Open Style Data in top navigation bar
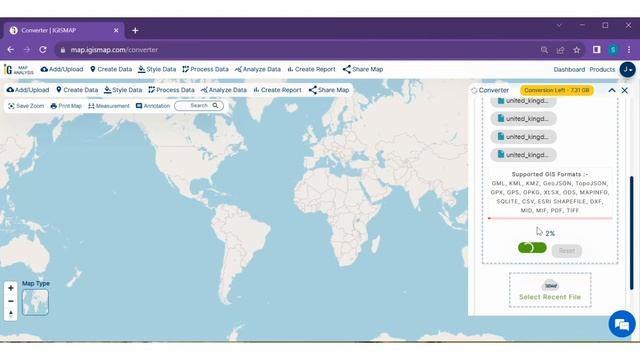The image size is (640, 360). (157, 69)
